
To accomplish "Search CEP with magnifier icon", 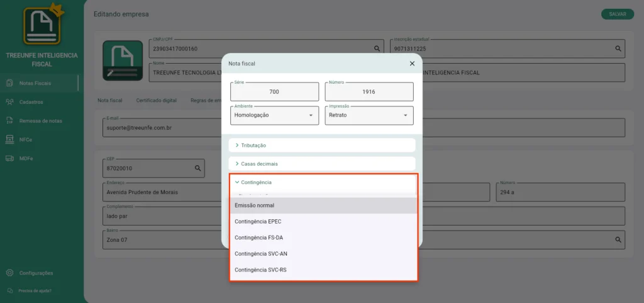I will pos(197,168).
